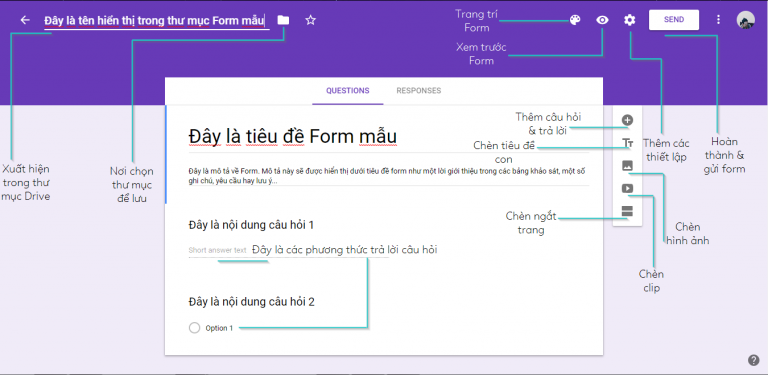Image resolution: width=768 pixels, height=375 pixels.
Task: Insert an image from side toolbar
Action: pyautogui.click(x=627, y=166)
